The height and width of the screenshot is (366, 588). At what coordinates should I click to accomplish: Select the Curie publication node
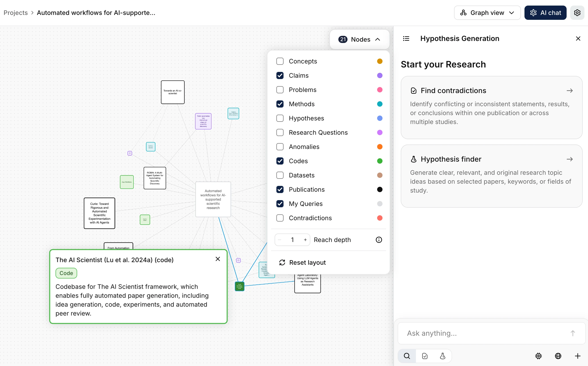(x=99, y=213)
